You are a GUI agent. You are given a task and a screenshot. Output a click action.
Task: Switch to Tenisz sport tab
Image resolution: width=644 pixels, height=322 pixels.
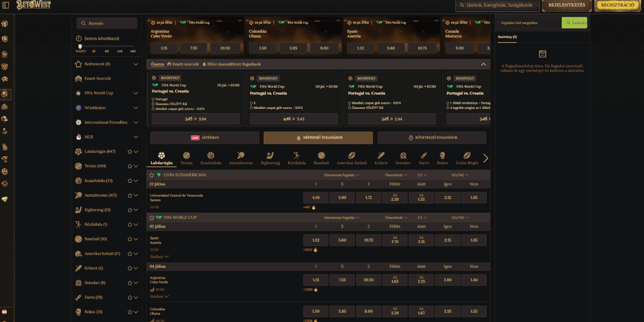click(187, 158)
